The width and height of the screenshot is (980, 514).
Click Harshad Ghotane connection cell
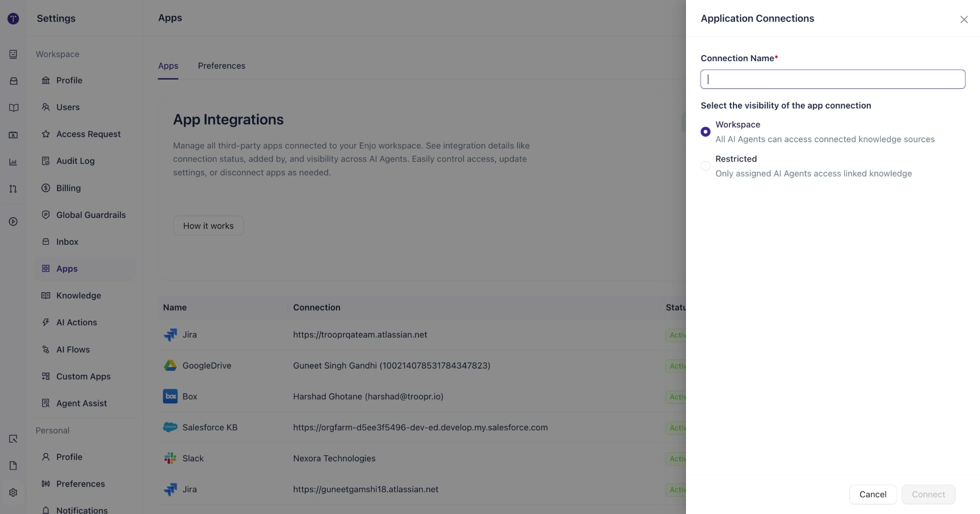click(x=368, y=396)
